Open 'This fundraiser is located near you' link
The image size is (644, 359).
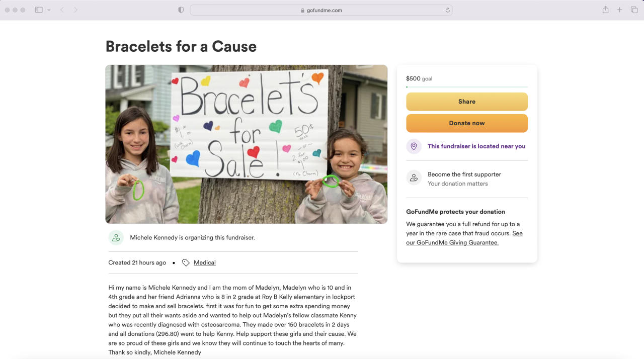click(x=476, y=146)
